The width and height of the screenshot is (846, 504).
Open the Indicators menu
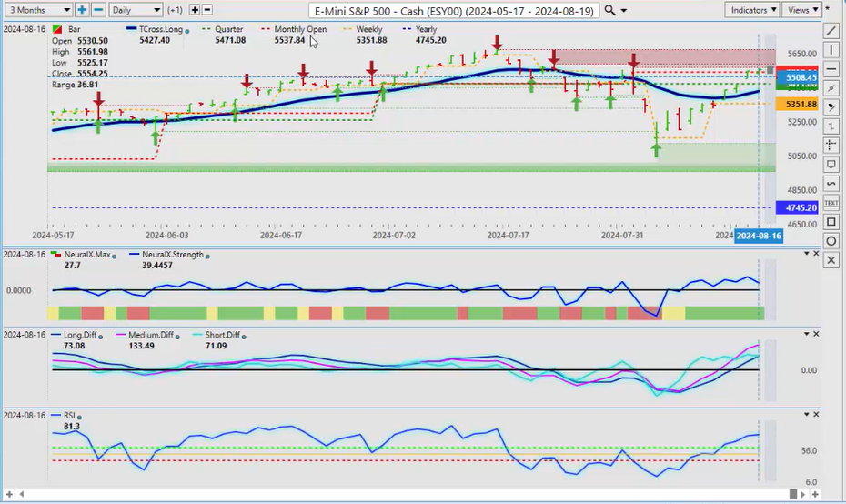click(x=753, y=10)
